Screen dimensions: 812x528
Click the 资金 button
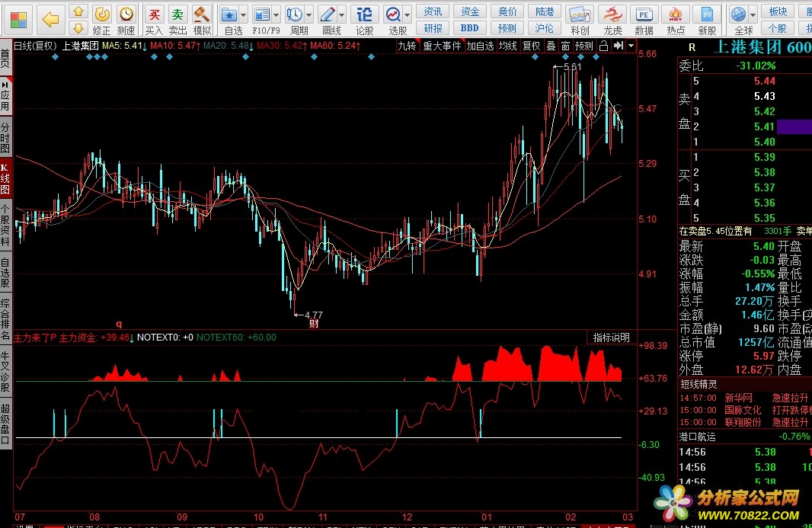pyautogui.click(x=470, y=11)
